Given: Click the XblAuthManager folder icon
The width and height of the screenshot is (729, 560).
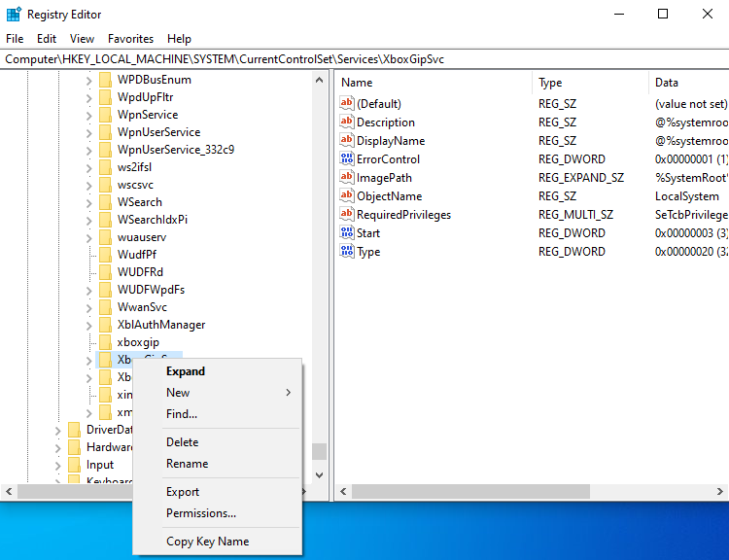Looking at the screenshot, I should [x=106, y=325].
